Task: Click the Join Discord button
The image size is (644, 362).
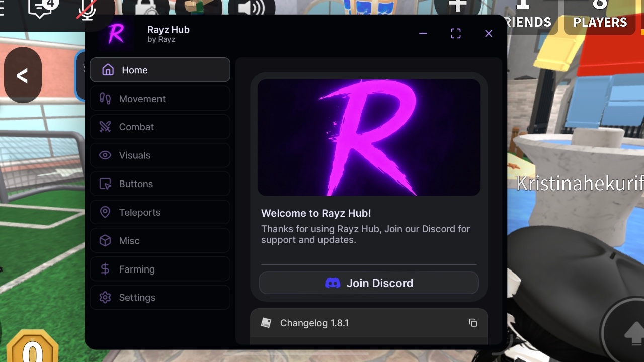Action: (369, 283)
